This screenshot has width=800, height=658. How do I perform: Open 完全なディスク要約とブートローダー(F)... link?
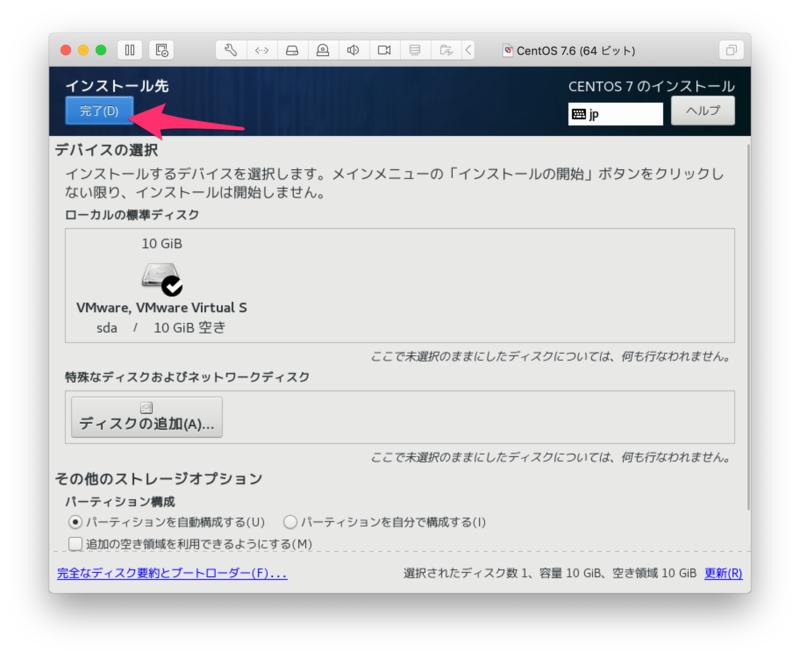[x=172, y=573]
